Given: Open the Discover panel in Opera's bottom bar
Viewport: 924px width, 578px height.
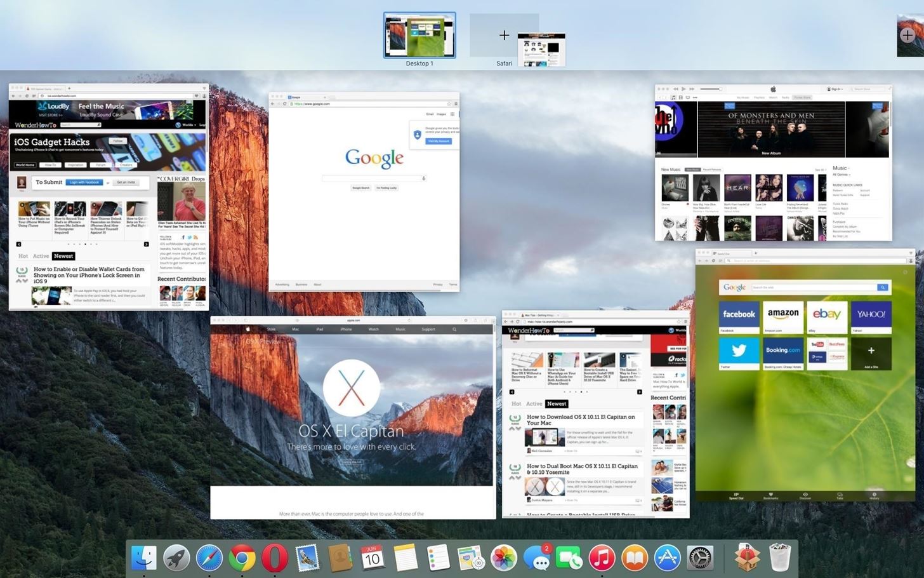Looking at the screenshot, I should [805, 497].
